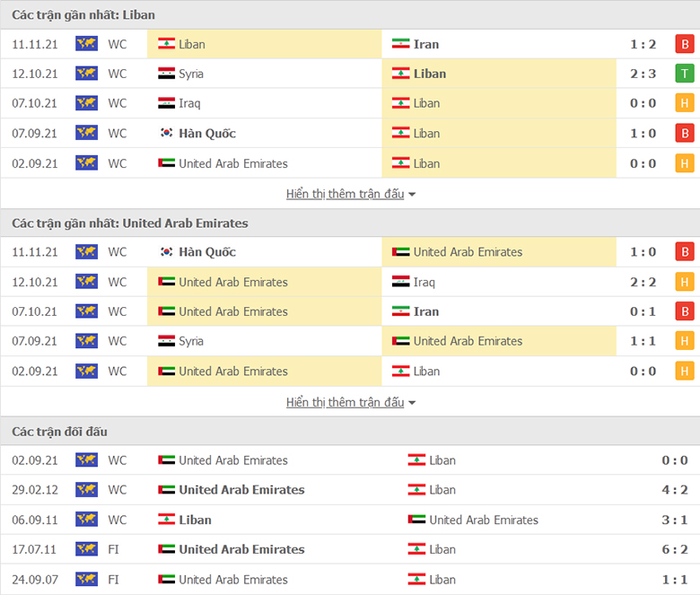Click the competition icon for the 17.07.11 FI match
This screenshot has height=595, width=700.
point(86,549)
